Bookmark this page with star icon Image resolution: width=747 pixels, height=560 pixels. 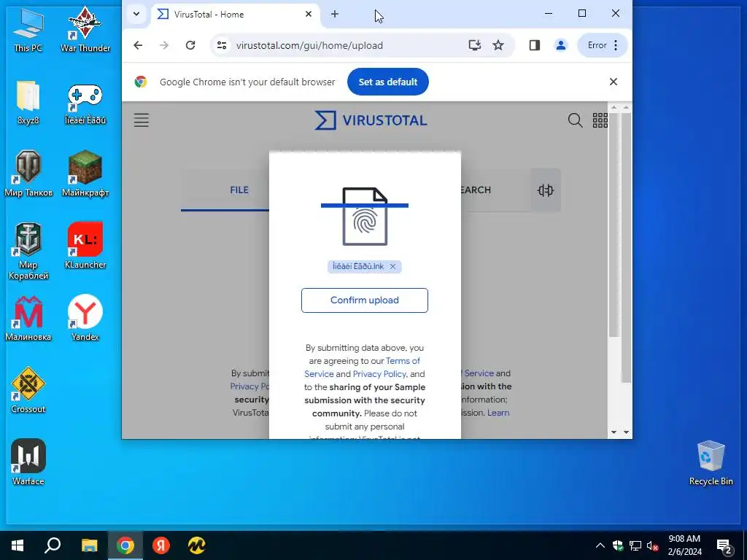coord(498,45)
